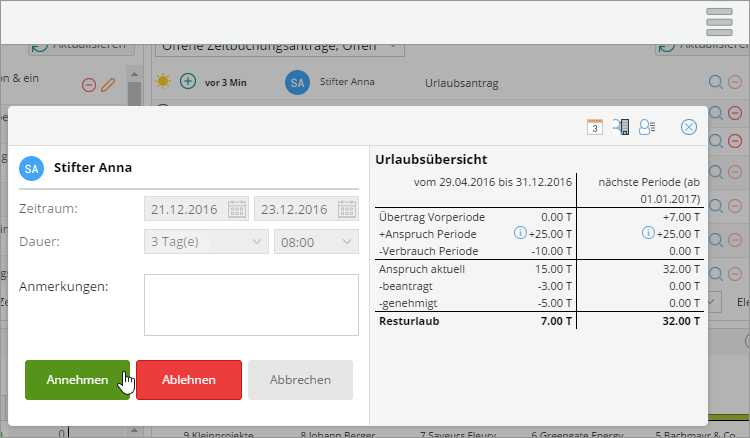Viewport: 750px width, 438px height.
Task: Click the Stifter Anna SA avatar in dialog
Action: click(32, 168)
